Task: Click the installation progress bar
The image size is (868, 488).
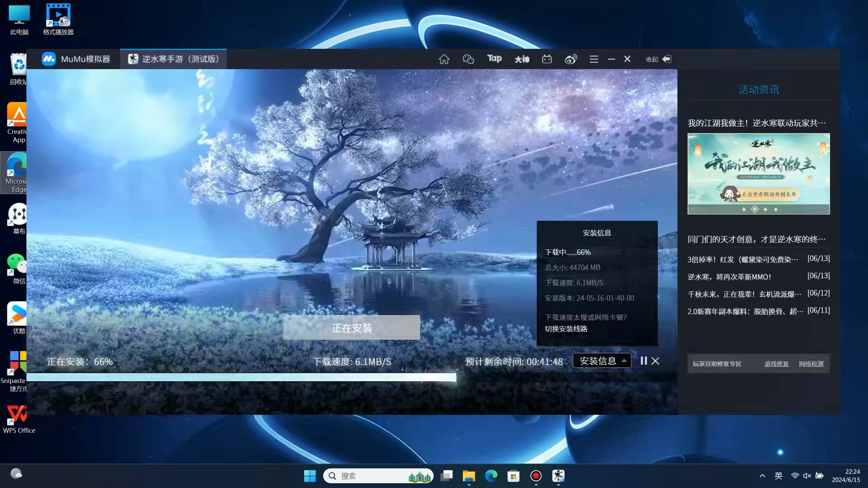Action: [x=241, y=377]
